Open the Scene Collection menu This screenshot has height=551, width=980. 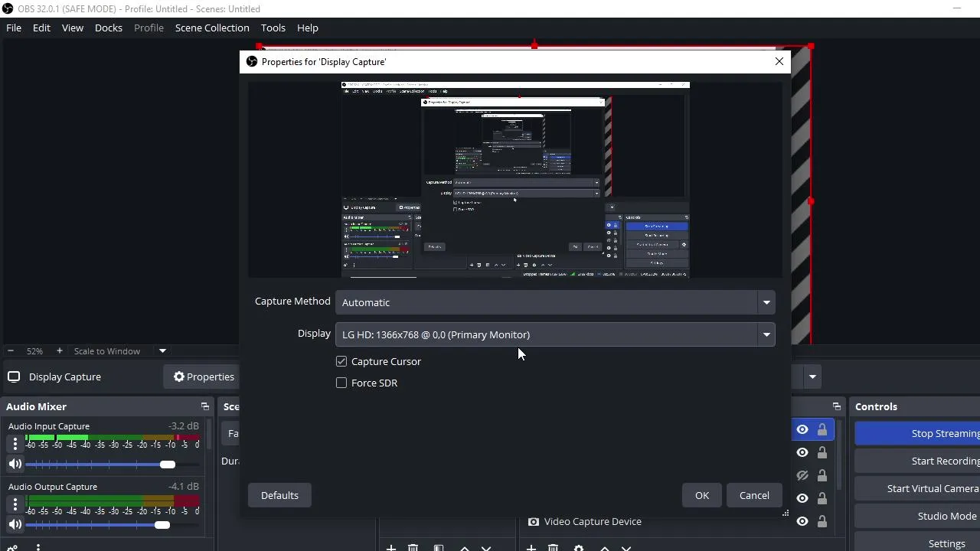[212, 28]
